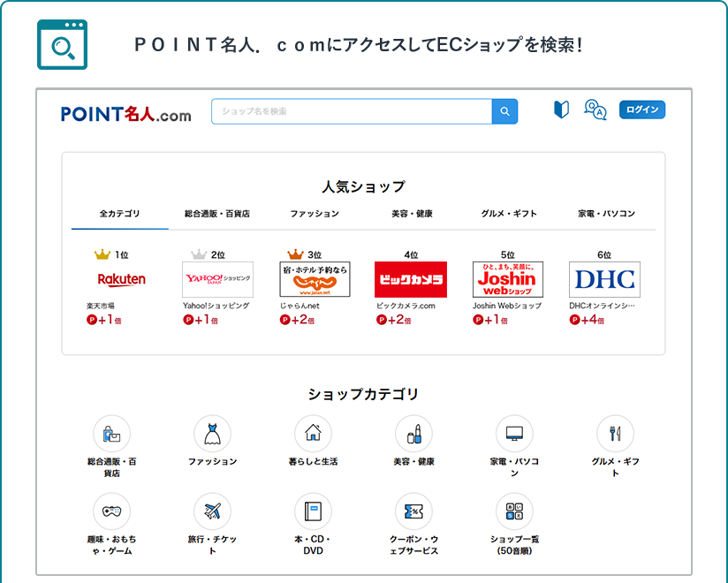728x583 pixels.
Task: Focus the ショップ名を検索 search field
Action: tap(351, 111)
